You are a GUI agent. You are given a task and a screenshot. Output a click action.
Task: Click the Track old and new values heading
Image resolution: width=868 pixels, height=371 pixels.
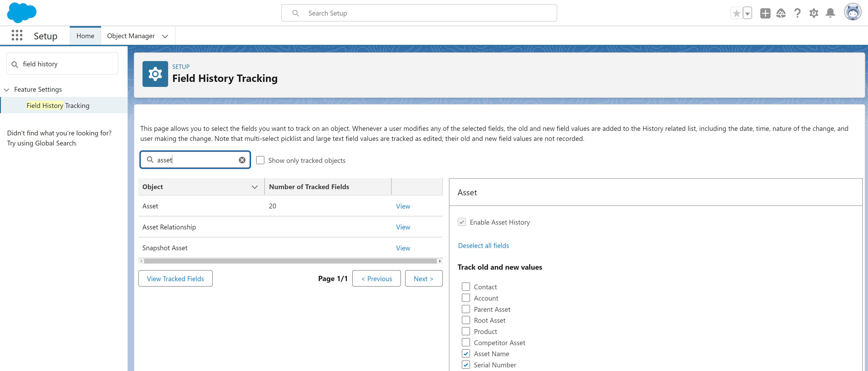500,267
